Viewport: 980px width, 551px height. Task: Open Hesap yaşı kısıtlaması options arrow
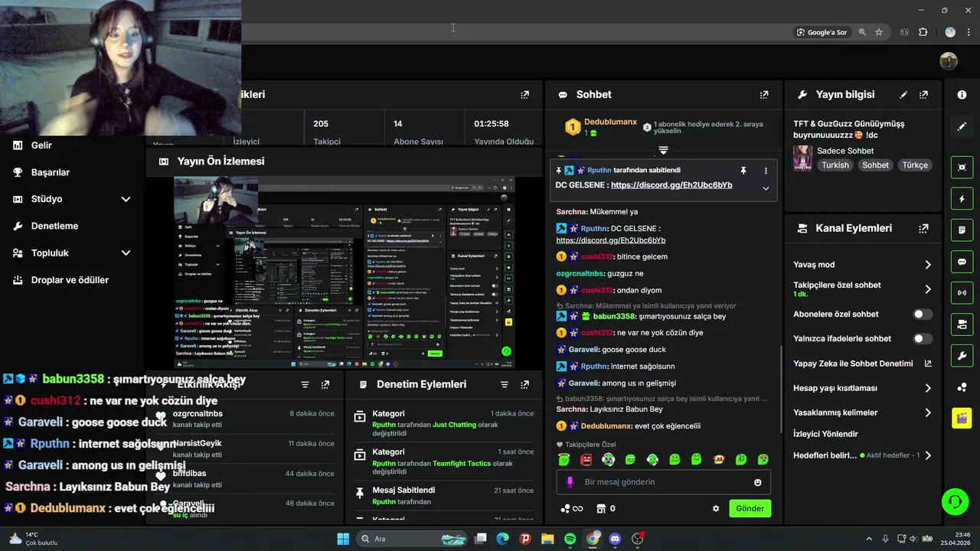click(928, 388)
